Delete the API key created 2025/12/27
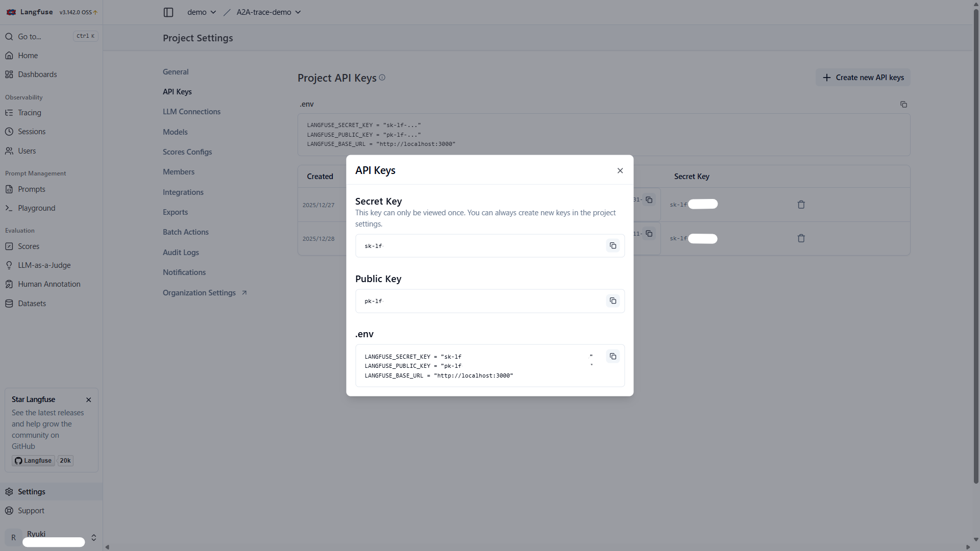 (x=801, y=205)
